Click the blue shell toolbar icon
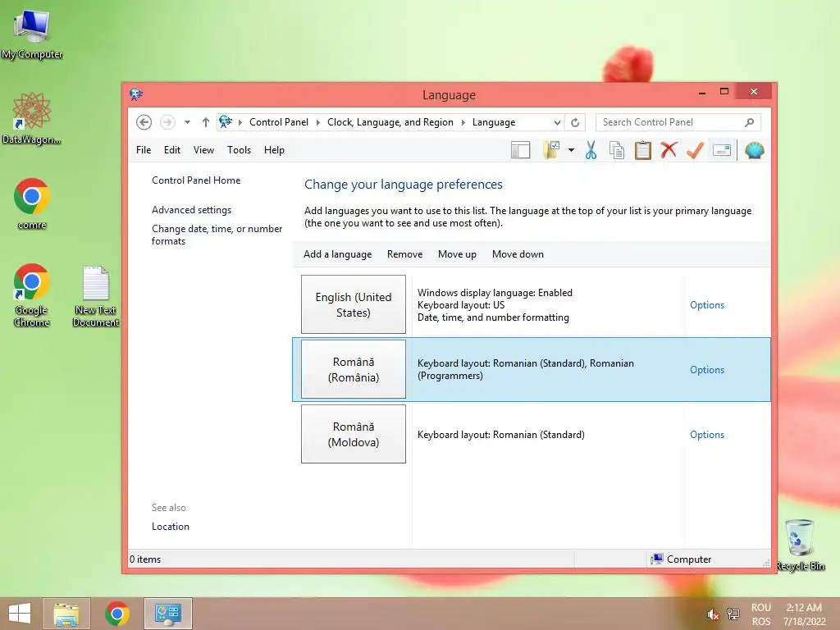 [x=754, y=151]
